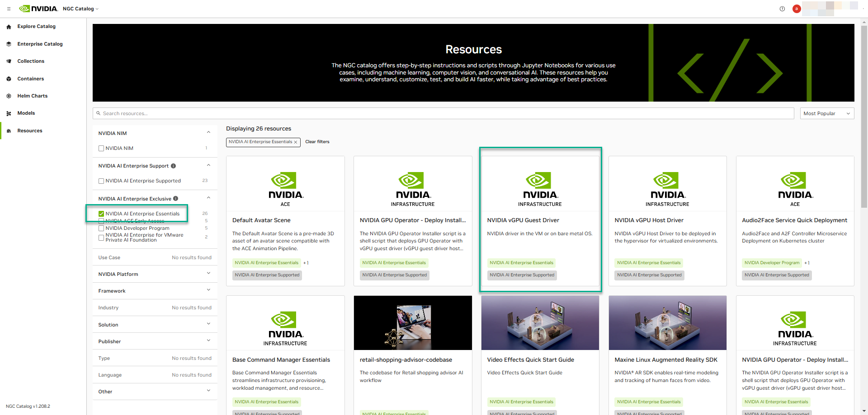Open the Video Effects Quick Start Guide thumbnail
This screenshot has width=868, height=415.
[540, 323]
